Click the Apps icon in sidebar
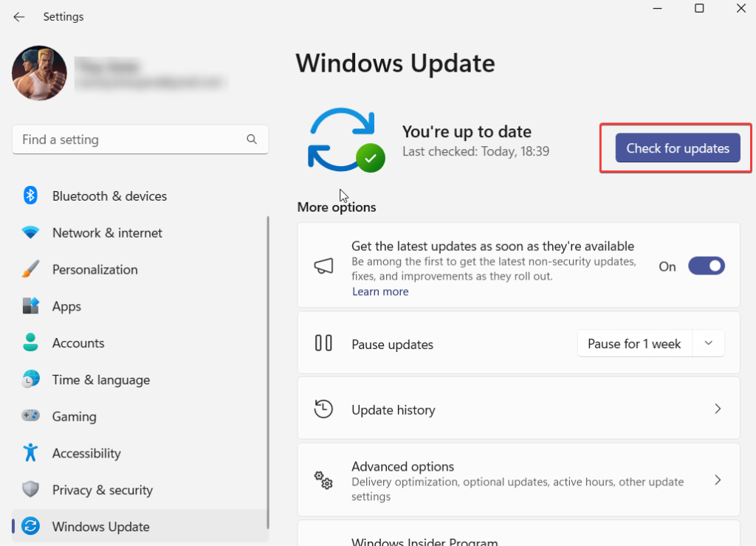The image size is (756, 546). pos(30,305)
